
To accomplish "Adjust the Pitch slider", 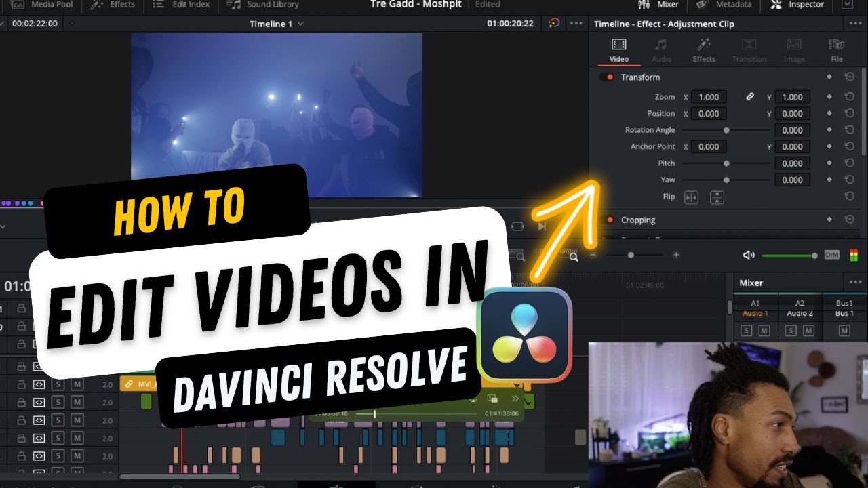I will (x=726, y=163).
